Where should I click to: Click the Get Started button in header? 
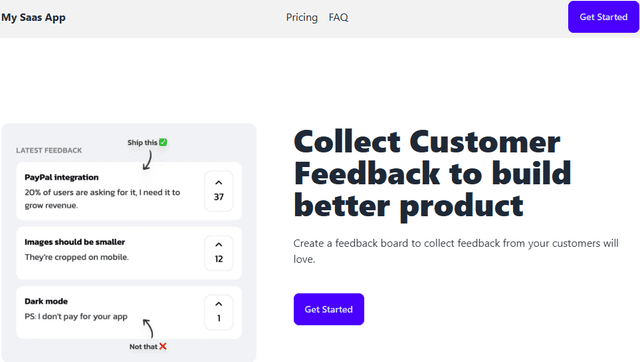coord(603,17)
